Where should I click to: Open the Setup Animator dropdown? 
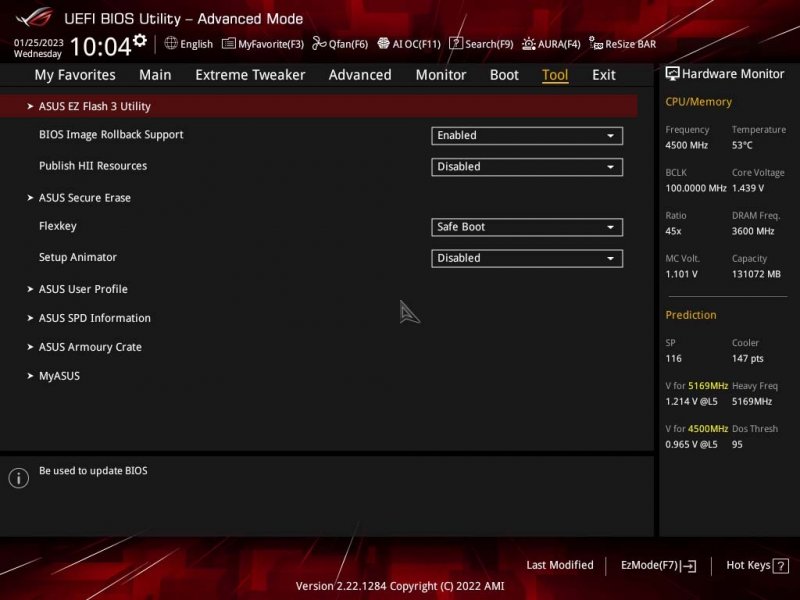[527, 258]
